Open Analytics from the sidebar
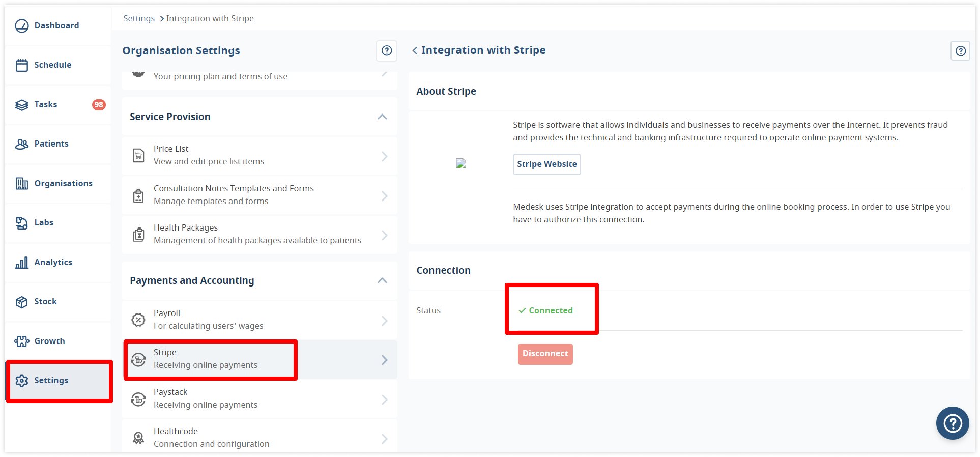This screenshot has height=457, width=980. [x=58, y=263]
